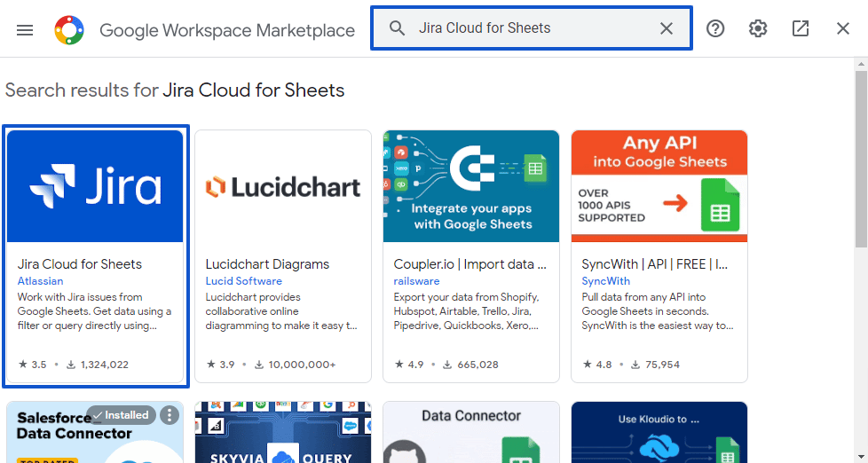Click the Lucidchart card description text
868x463 pixels.
281,311
